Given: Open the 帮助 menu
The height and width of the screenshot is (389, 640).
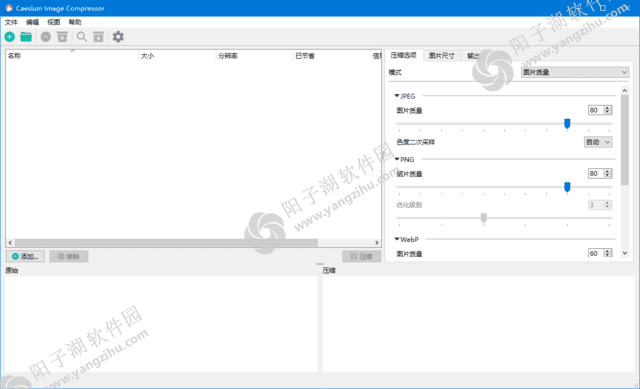Looking at the screenshot, I should 75,22.
